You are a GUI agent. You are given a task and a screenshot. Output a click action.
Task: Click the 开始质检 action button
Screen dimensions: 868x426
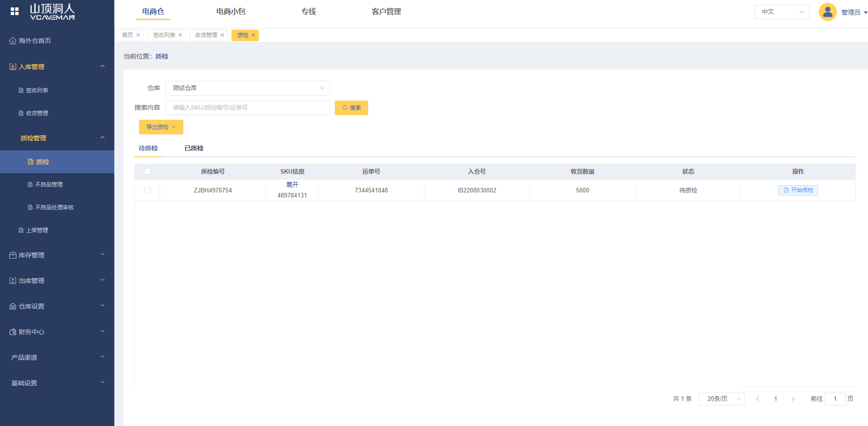coord(798,190)
